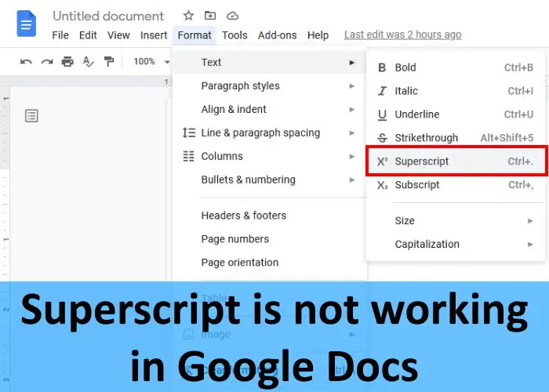Open the Edit menu
The width and height of the screenshot is (549, 392).
[88, 35]
